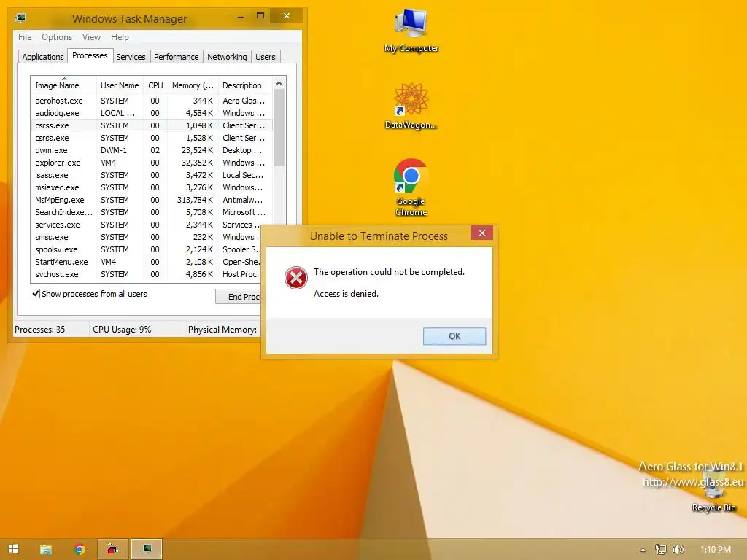
Task: Click the Windows Start button
Action: click(13, 549)
